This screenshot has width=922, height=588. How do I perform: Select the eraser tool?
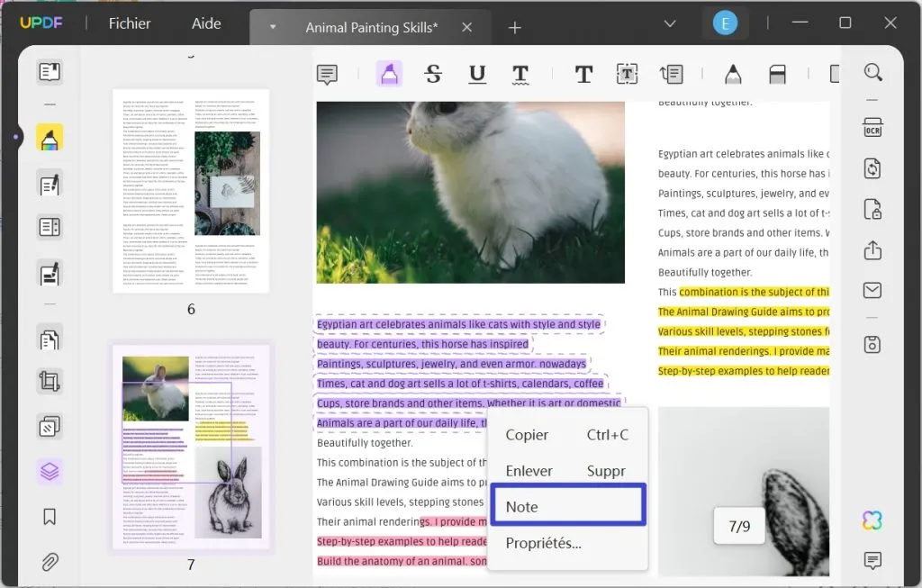pos(778,74)
